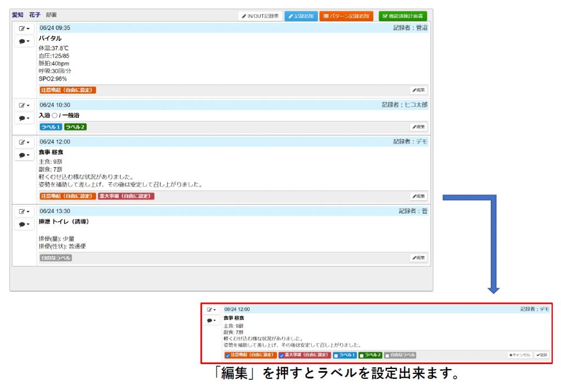
Task: Expand the edit icon dropdown arrow on the vital record
Action: point(28,28)
